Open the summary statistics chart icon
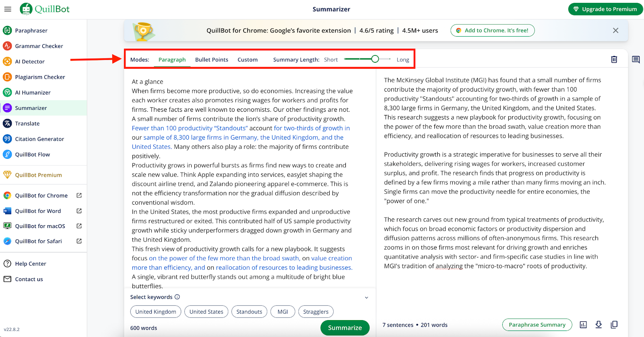The image size is (644, 337). pos(583,325)
